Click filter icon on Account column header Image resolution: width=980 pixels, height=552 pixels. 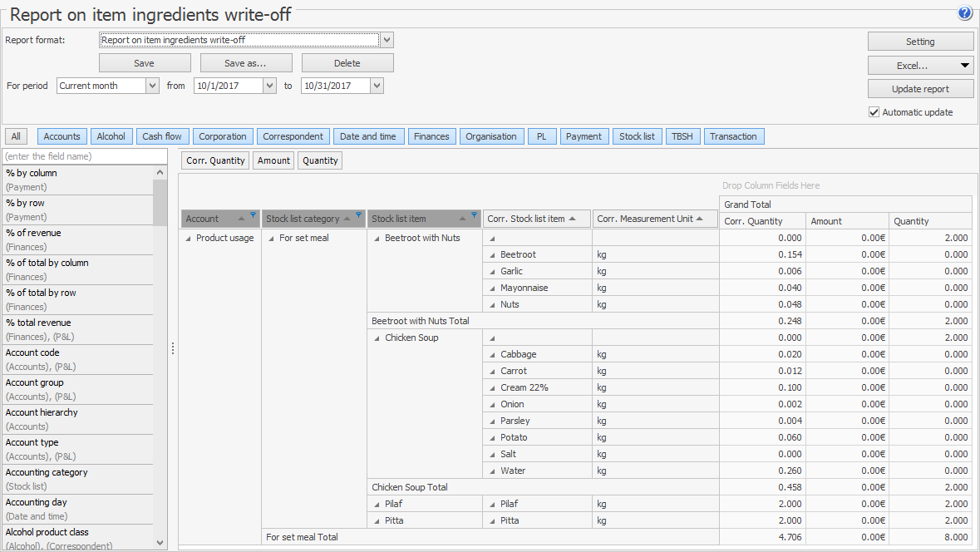(253, 215)
